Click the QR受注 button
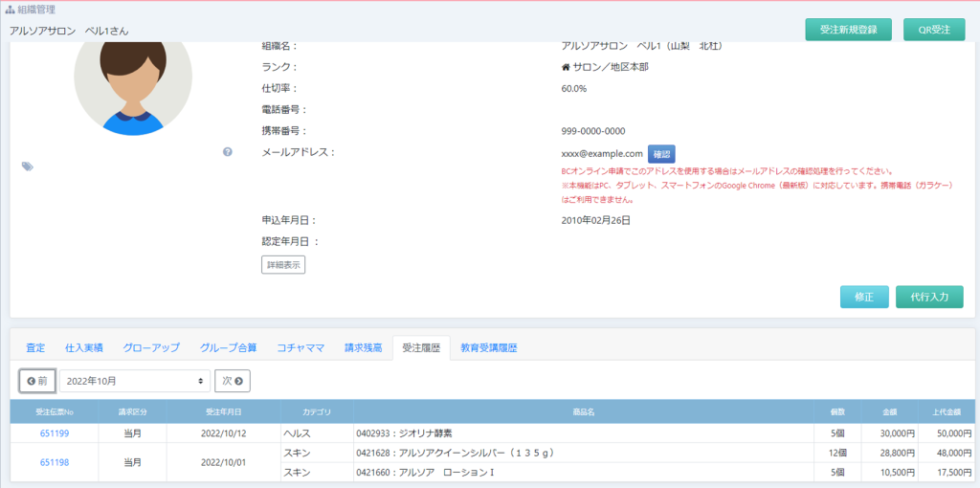Viewport: 980px width, 488px height. pyautogui.click(x=934, y=30)
